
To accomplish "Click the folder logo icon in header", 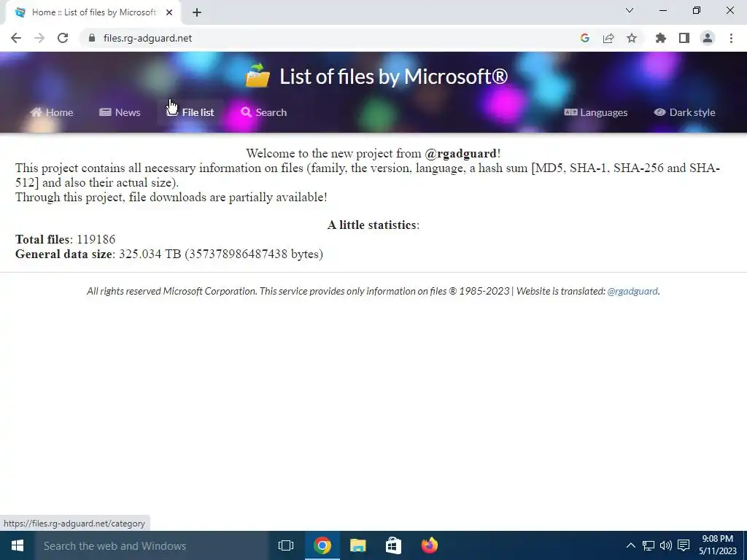I will click(258, 76).
